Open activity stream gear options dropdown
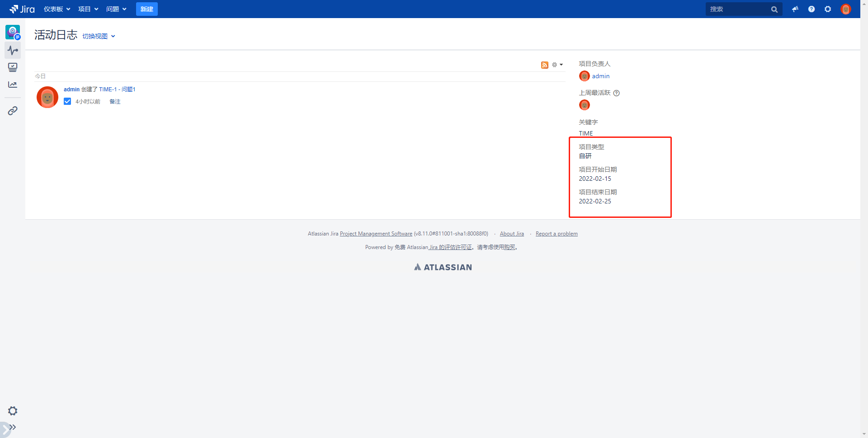 (557, 65)
